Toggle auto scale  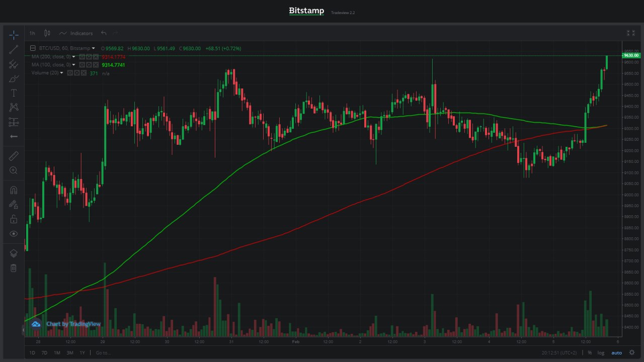616,352
